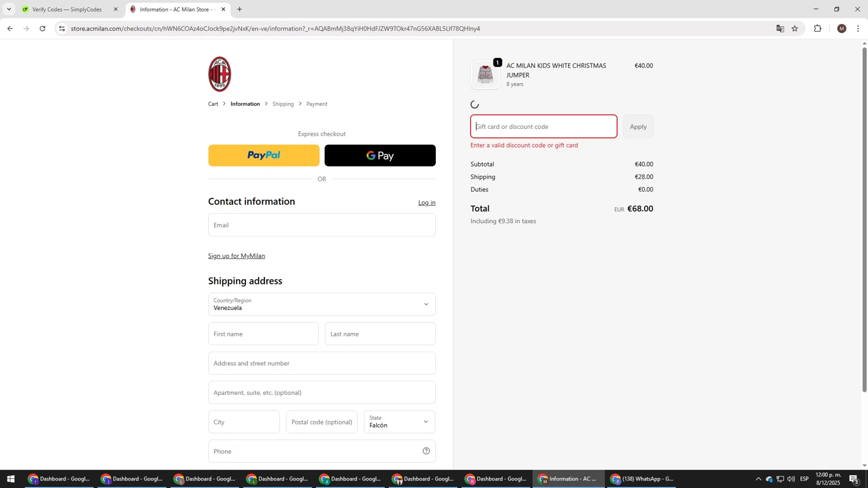Click the Log in link
The height and width of the screenshot is (488, 868).
pyautogui.click(x=427, y=203)
